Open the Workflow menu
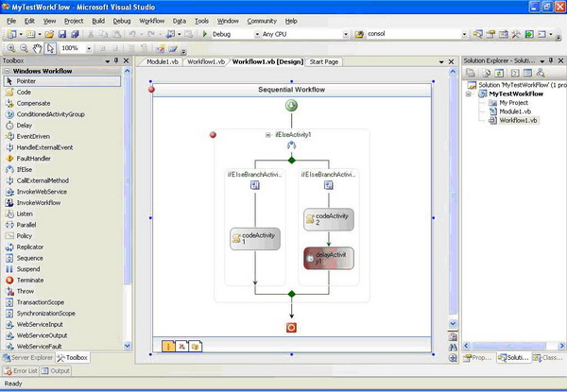567x392 pixels. pos(152,21)
